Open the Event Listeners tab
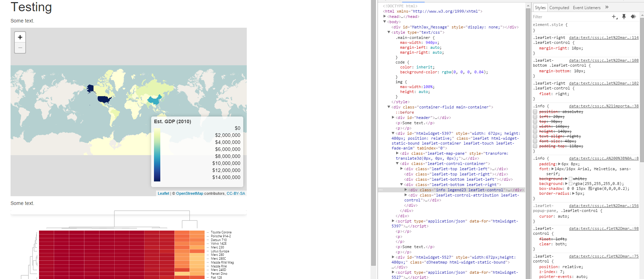 pos(587,7)
